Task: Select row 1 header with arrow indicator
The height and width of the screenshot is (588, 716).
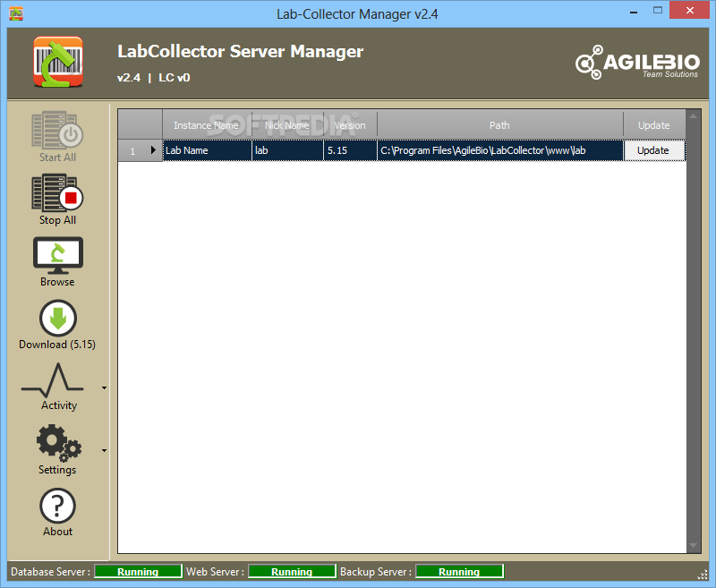Action: click(141, 150)
